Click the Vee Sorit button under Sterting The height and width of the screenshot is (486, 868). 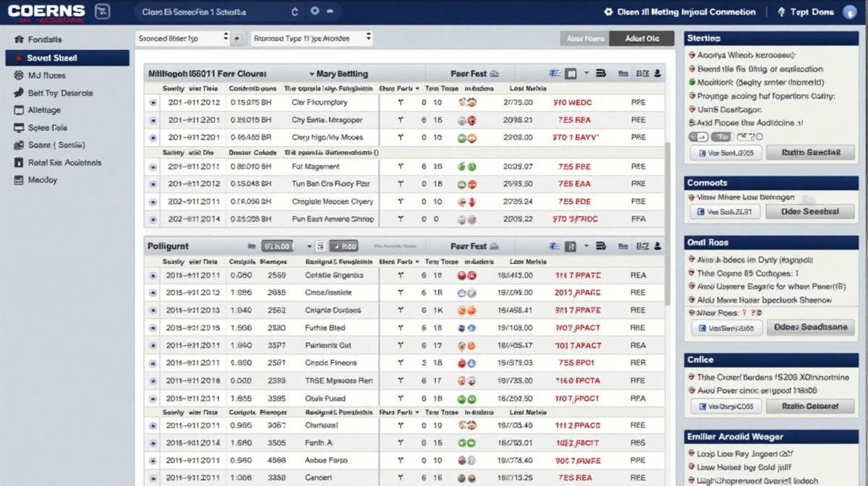[726, 153]
